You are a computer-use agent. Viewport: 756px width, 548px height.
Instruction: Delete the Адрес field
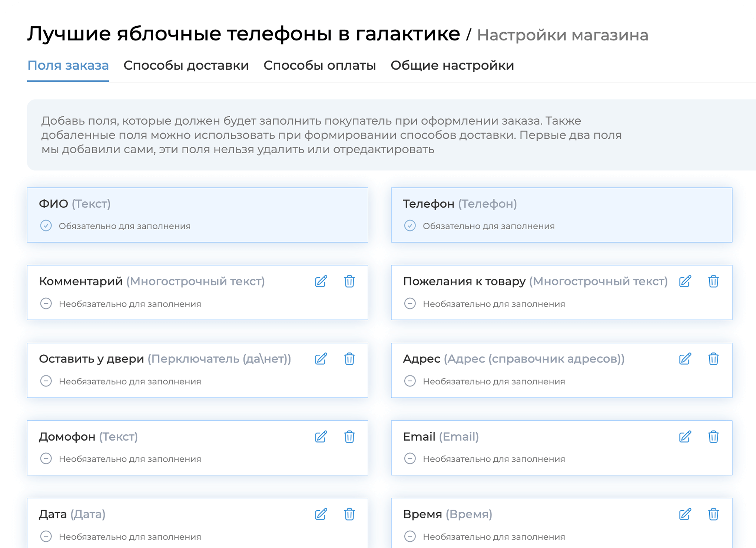[x=713, y=359]
